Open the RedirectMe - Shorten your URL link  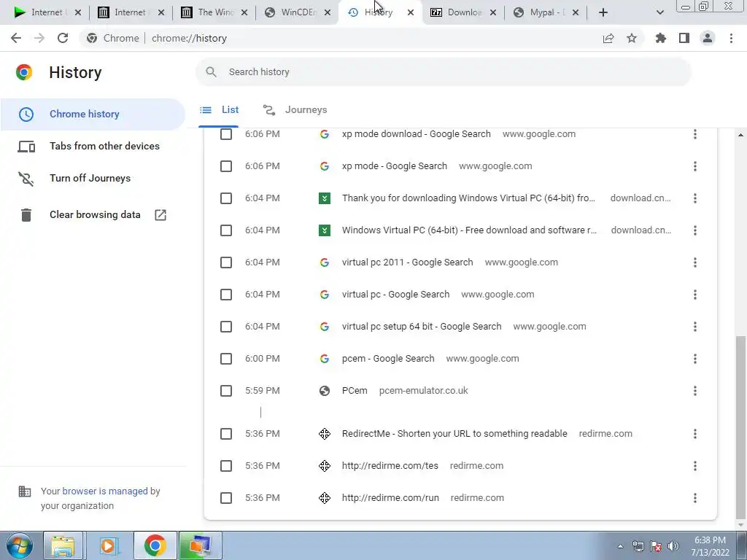click(x=454, y=434)
